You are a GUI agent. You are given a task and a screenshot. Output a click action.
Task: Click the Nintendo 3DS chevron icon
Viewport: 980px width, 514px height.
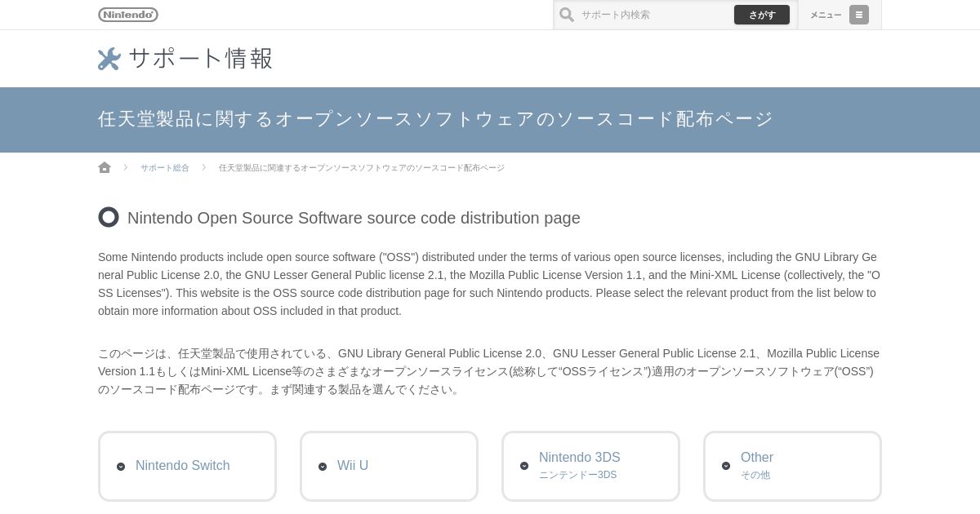pyautogui.click(x=524, y=466)
